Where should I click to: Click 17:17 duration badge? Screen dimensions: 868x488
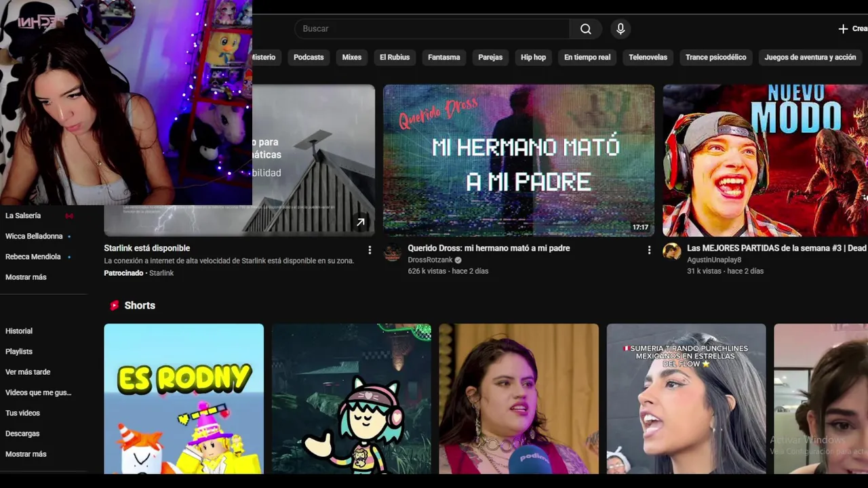(x=640, y=228)
